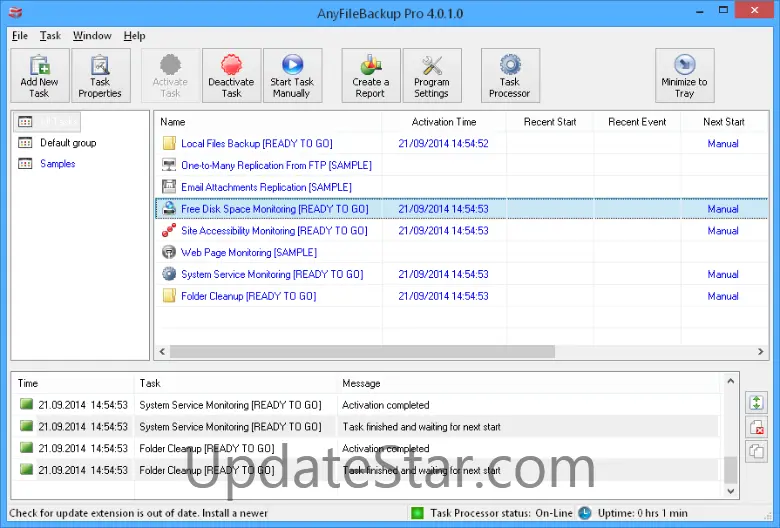Click Recent Start column header
The image size is (780, 528).
[x=550, y=122]
